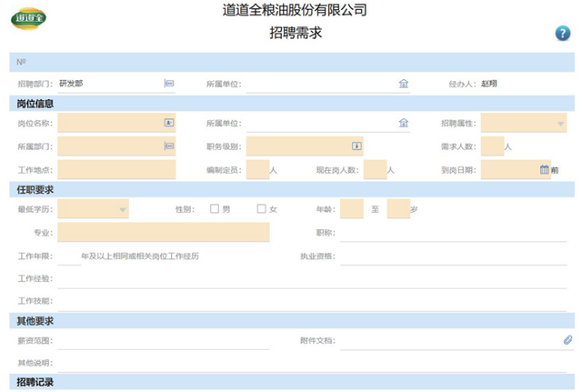Click the 工作经验 input field
The height and width of the screenshot is (392, 582).
(312, 279)
